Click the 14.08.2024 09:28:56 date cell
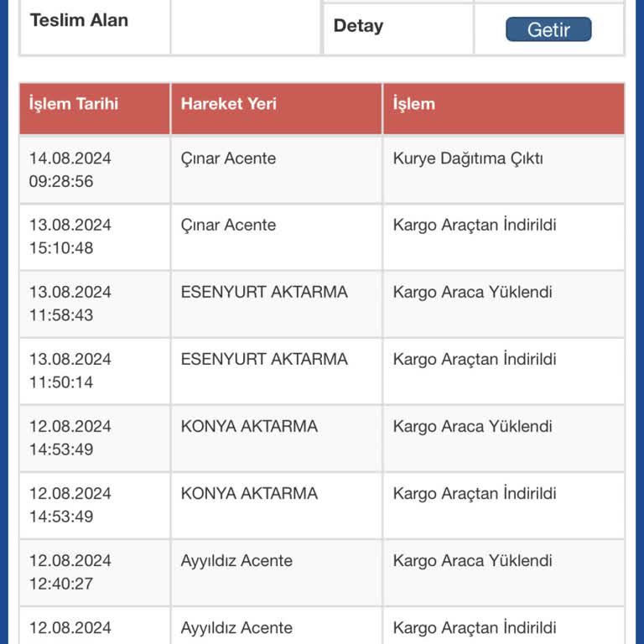The width and height of the screenshot is (644, 644). [70, 169]
